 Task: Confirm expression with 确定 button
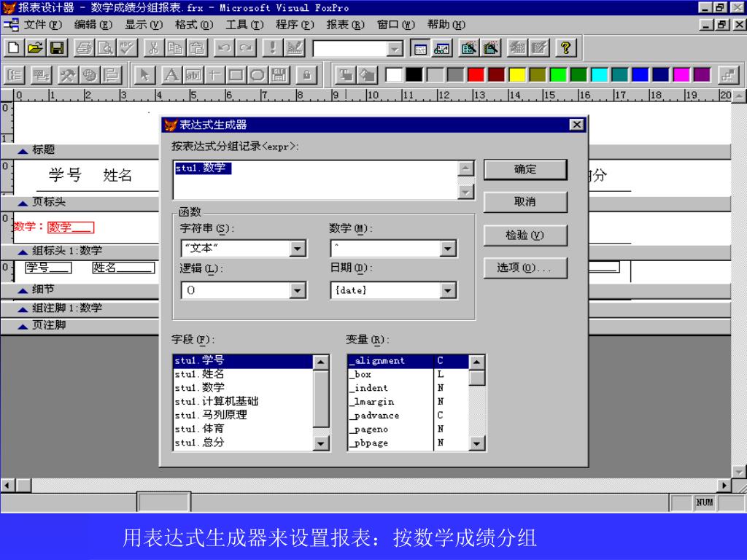[x=525, y=169]
